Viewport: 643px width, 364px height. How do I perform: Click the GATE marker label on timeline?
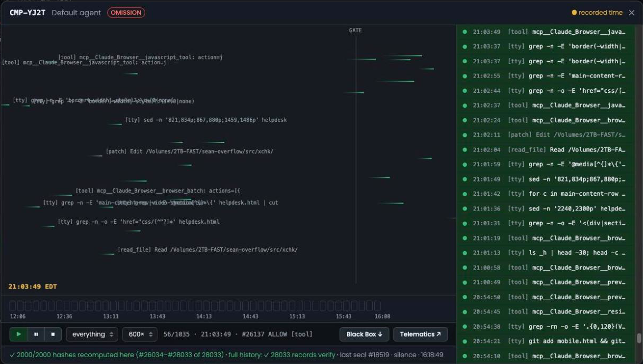coord(355,31)
